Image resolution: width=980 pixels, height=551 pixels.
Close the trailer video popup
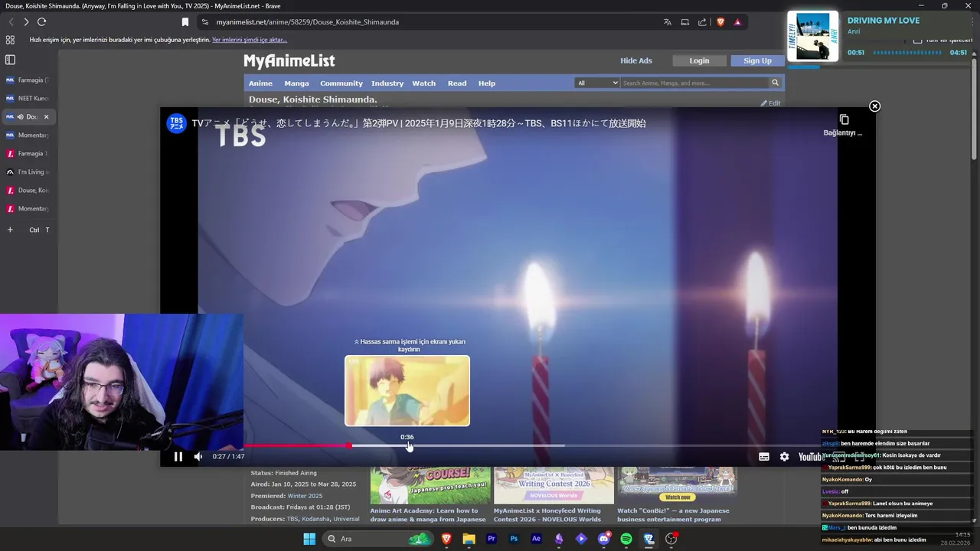874,106
